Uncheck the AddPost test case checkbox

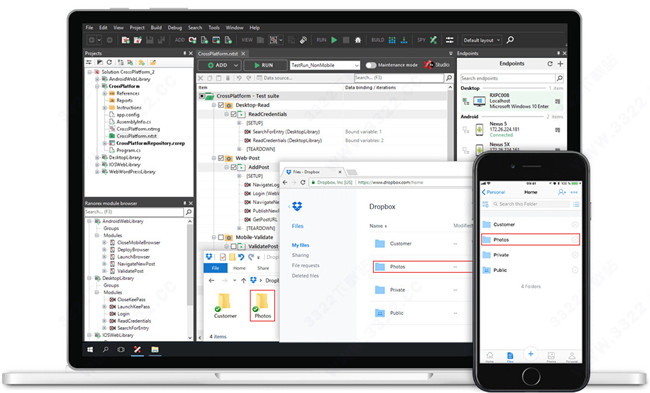tap(233, 167)
